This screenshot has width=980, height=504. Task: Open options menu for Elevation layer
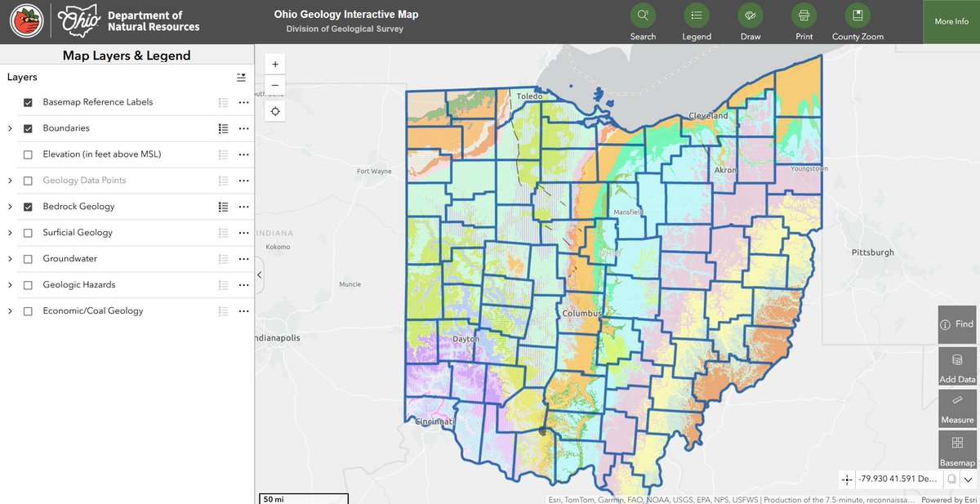243,154
